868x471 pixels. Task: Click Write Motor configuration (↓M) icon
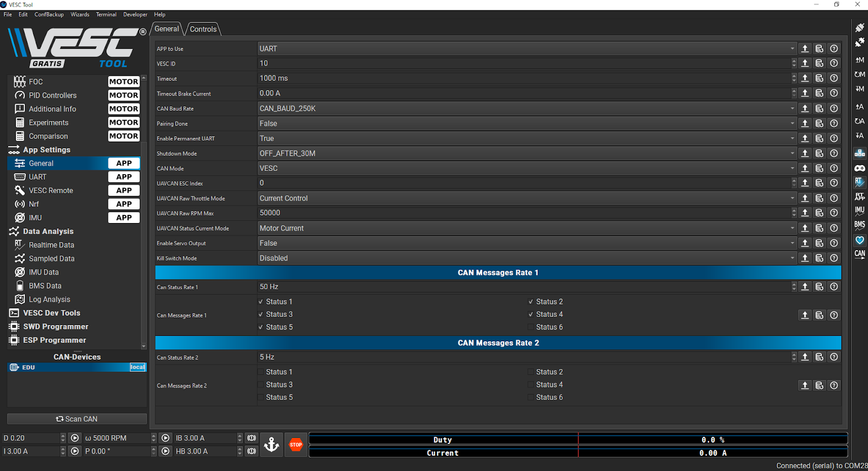pos(860,88)
